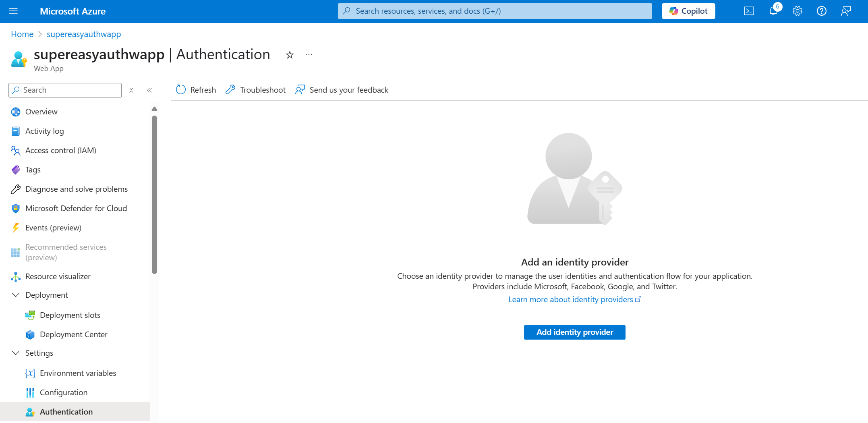Click the Access control (IAM) icon
Image resolution: width=868 pixels, height=423 pixels.
click(x=16, y=150)
